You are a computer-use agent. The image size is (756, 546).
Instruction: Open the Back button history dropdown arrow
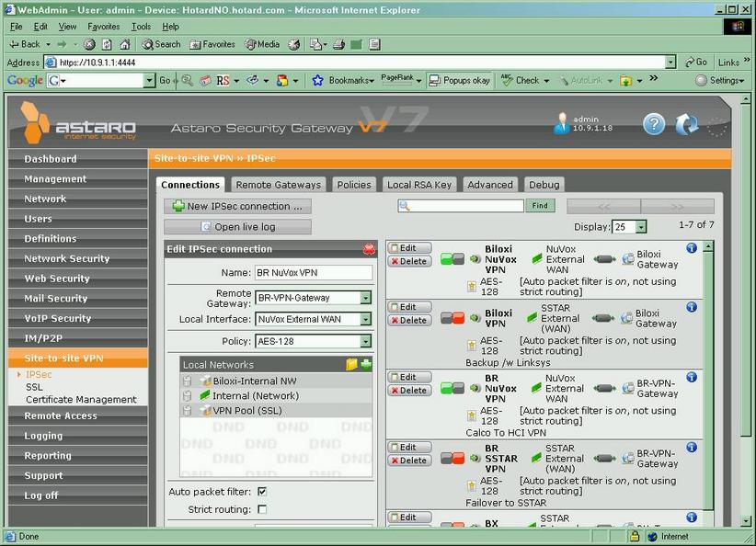pos(48,44)
